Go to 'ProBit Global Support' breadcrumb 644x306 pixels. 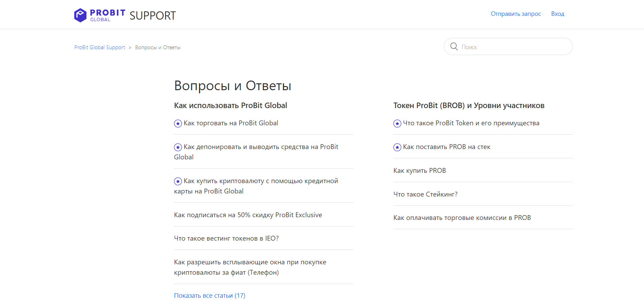point(100,48)
